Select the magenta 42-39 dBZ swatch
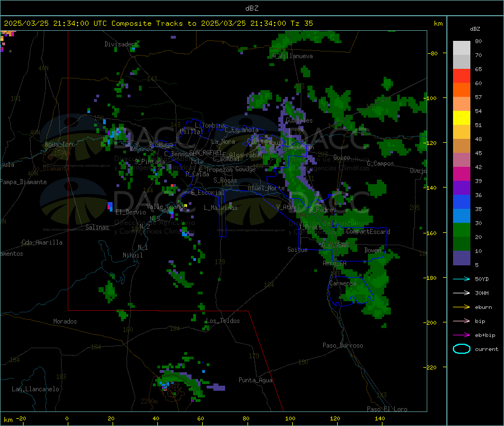Screen dimensions: 504x426 461,174
